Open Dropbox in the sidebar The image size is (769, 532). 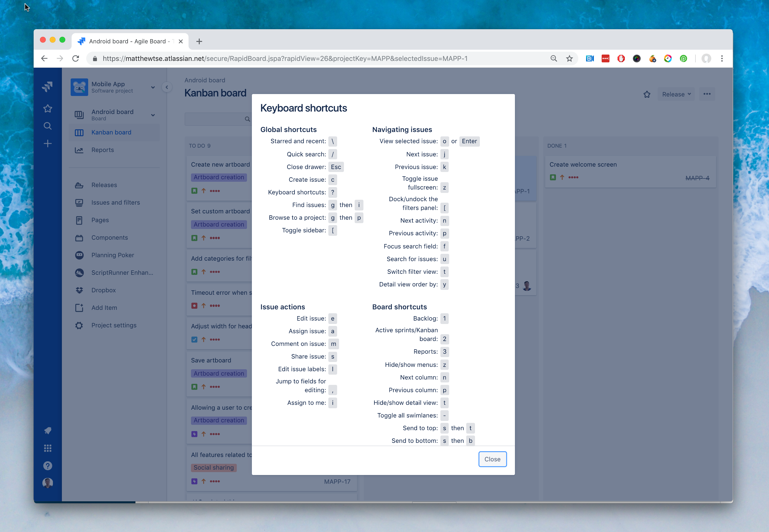click(114, 290)
